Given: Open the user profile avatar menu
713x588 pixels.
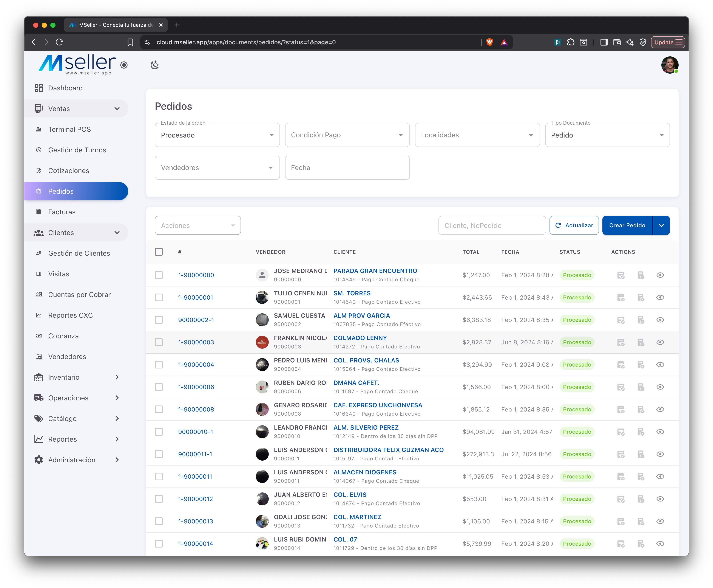Looking at the screenshot, I should point(669,65).
